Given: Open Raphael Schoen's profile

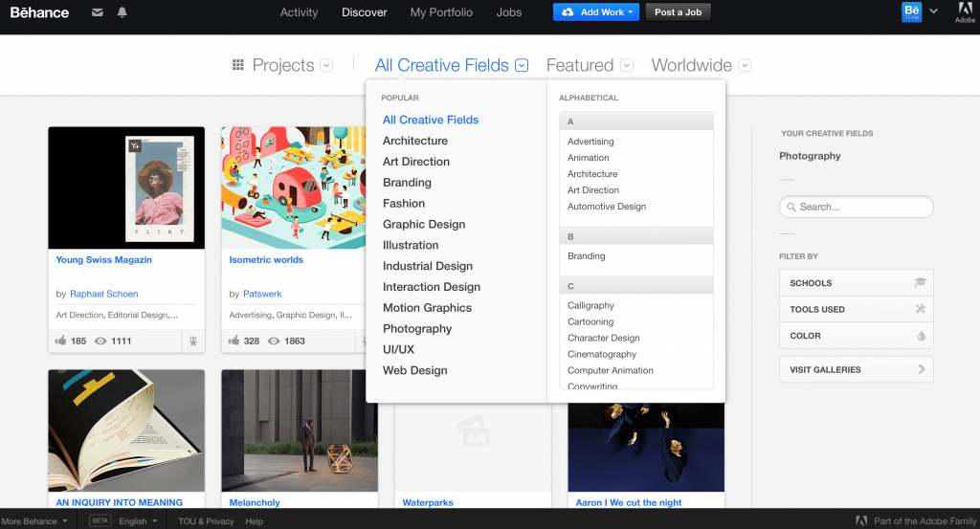Looking at the screenshot, I should [103, 294].
